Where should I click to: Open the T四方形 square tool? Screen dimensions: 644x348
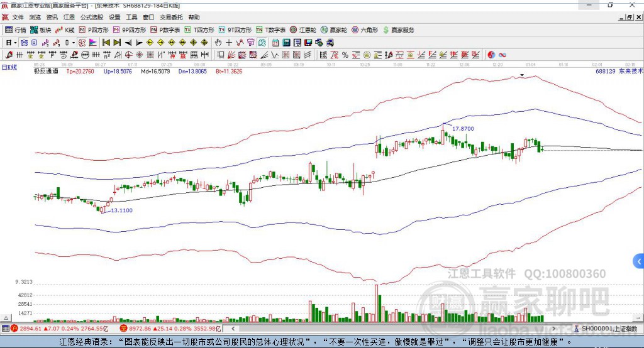(x=199, y=30)
